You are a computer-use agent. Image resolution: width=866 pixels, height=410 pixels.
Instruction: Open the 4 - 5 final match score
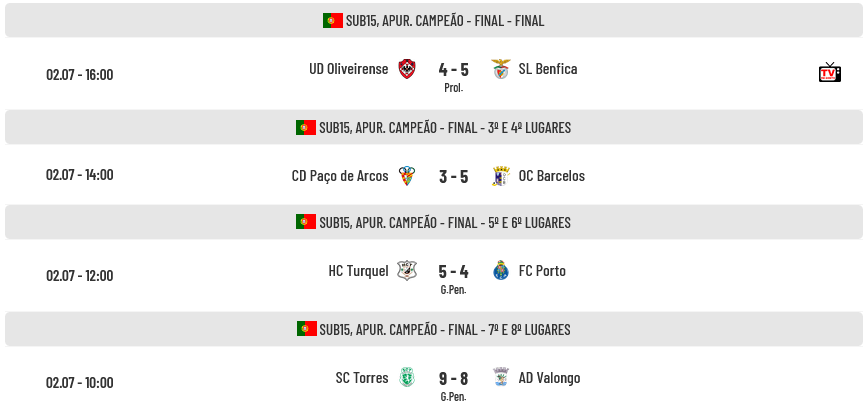coord(453,70)
